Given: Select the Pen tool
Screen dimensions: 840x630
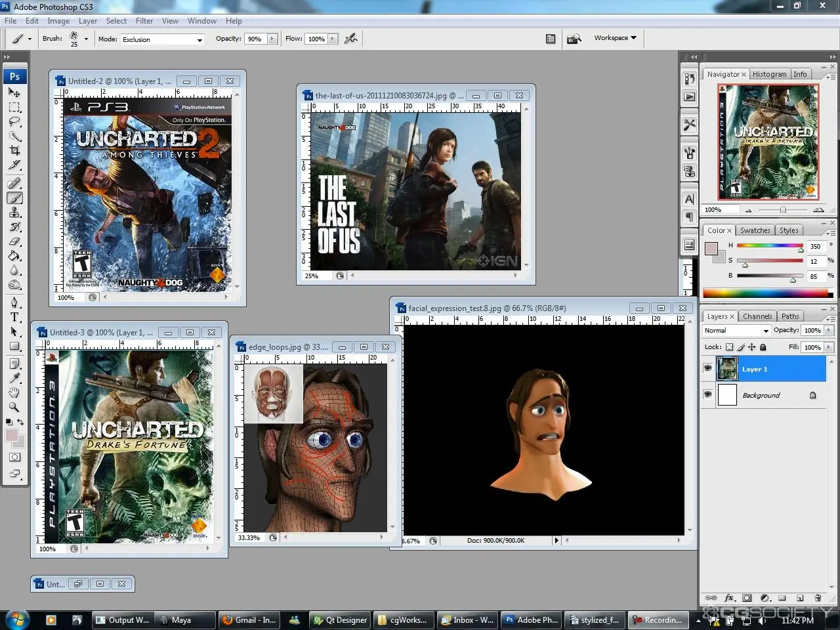Looking at the screenshot, I should tap(14, 303).
